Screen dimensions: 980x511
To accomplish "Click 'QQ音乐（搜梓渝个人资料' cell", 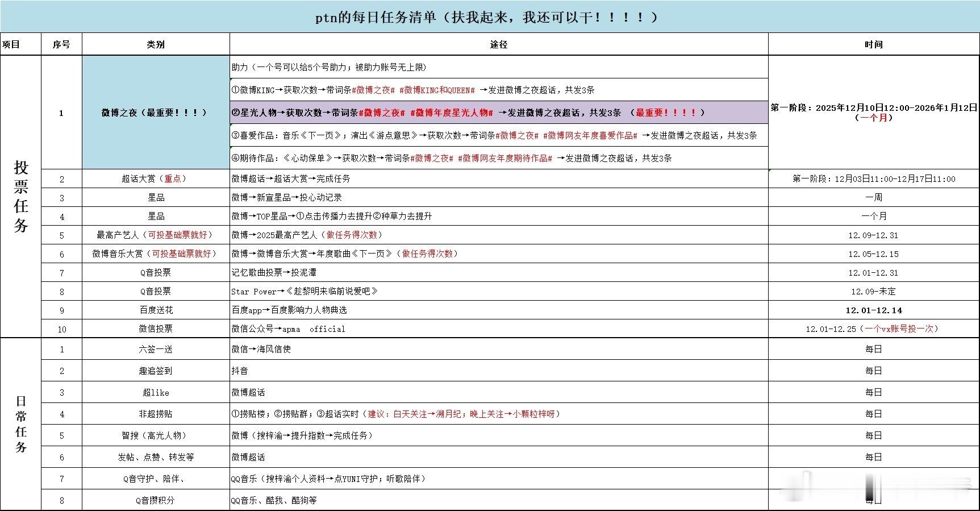I will [499, 479].
